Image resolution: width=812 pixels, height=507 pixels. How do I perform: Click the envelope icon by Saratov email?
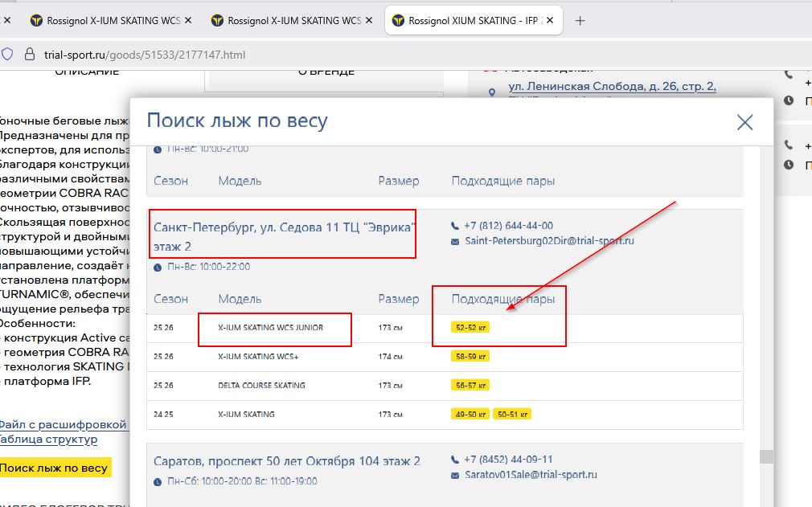(x=455, y=475)
